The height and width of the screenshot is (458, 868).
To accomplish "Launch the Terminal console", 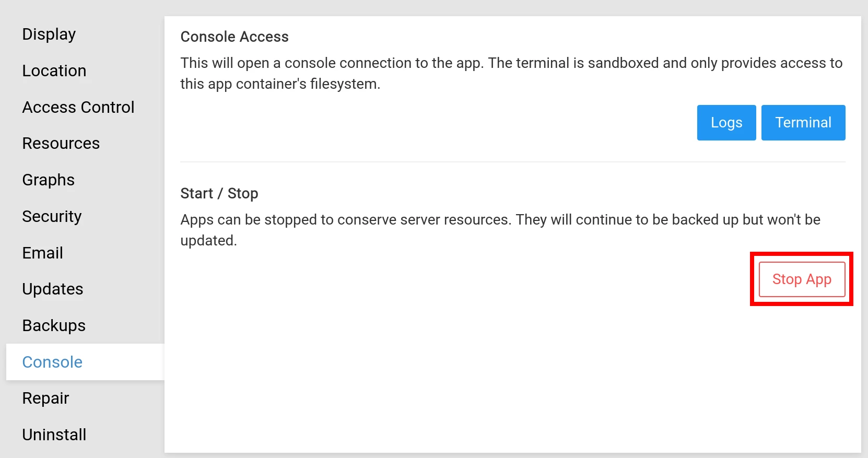I will 803,123.
